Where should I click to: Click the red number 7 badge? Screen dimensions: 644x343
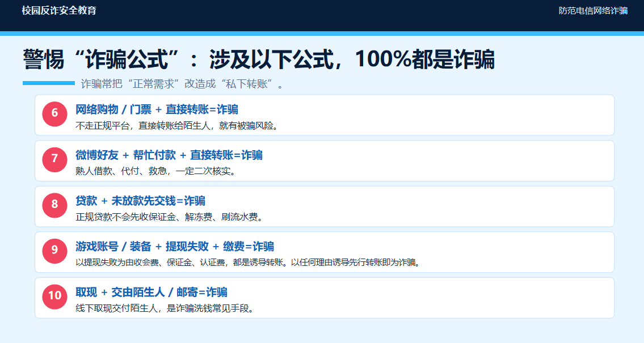(54, 160)
